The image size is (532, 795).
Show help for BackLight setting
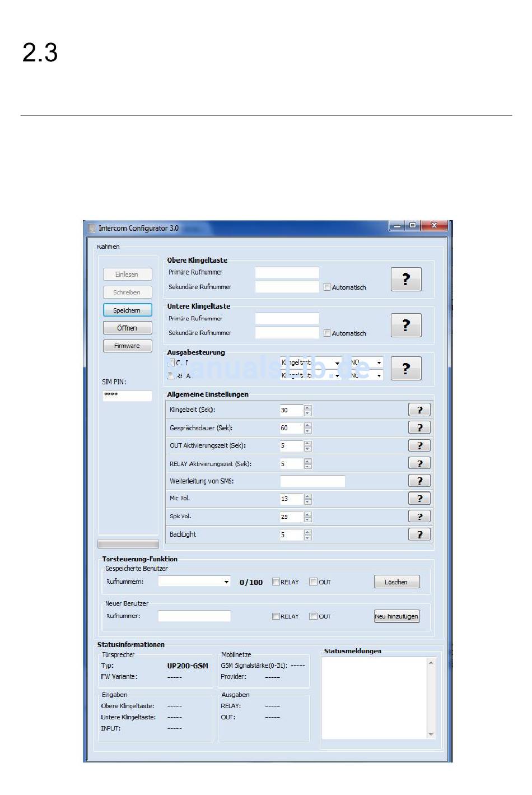click(x=419, y=534)
